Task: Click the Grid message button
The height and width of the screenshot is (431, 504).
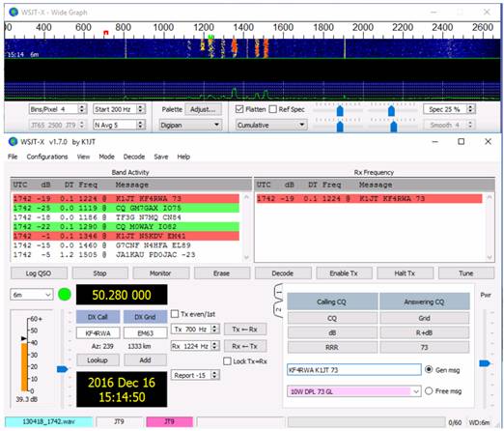Action: tap(424, 318)
